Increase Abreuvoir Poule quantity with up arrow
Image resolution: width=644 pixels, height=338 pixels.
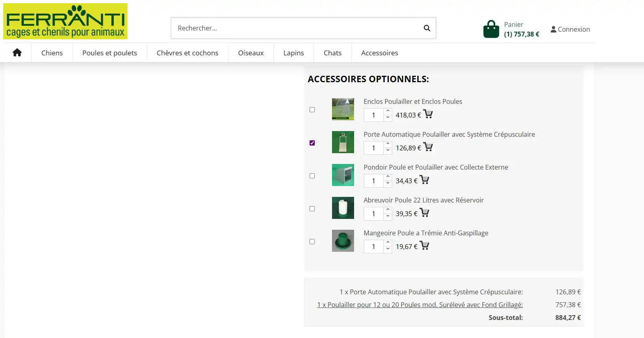[x=388, y=210]
